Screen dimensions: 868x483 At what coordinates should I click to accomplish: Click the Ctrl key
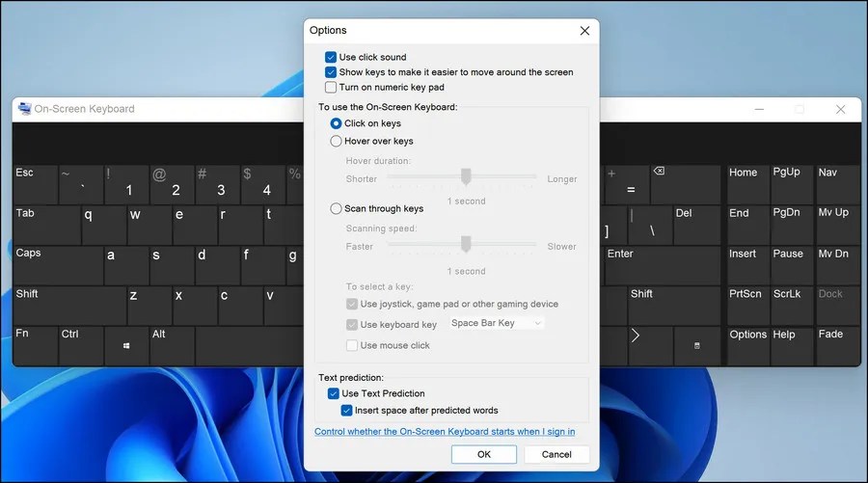(x=81, y=346)
